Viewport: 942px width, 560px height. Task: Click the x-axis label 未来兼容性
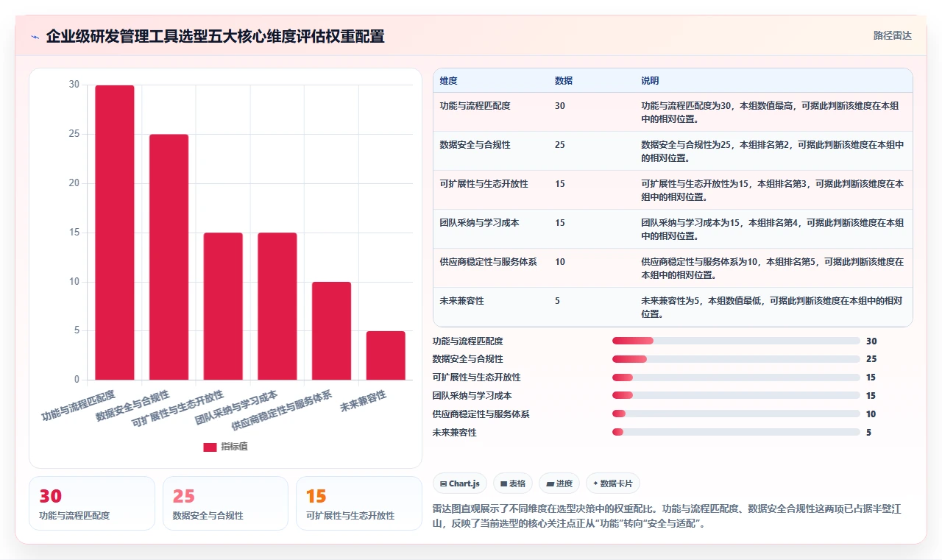click(x=364, y=402)
